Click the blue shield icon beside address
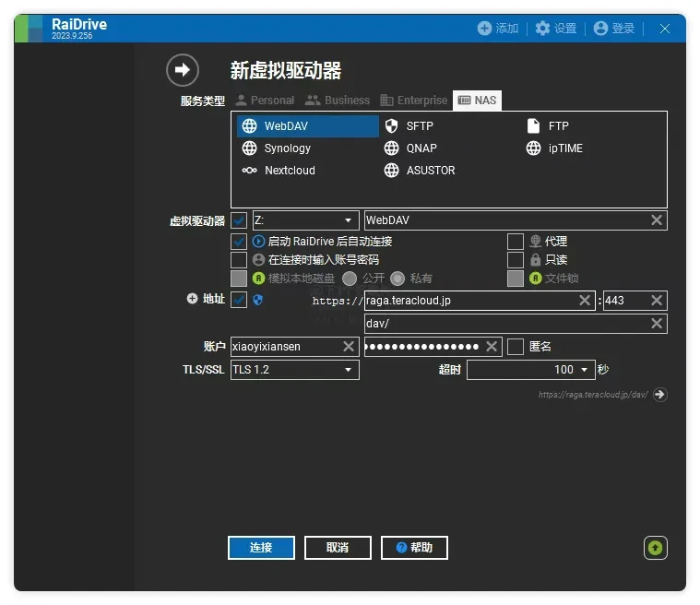 257,300
